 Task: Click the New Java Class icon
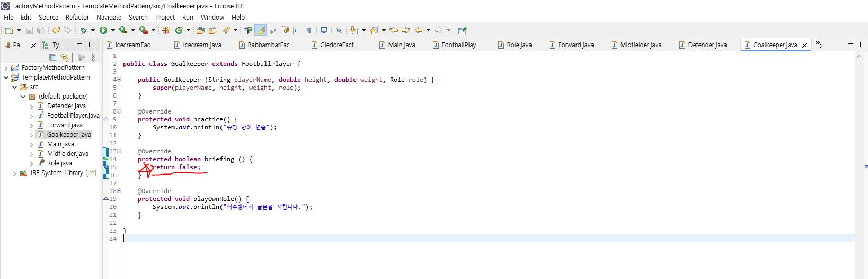point(179,30)
